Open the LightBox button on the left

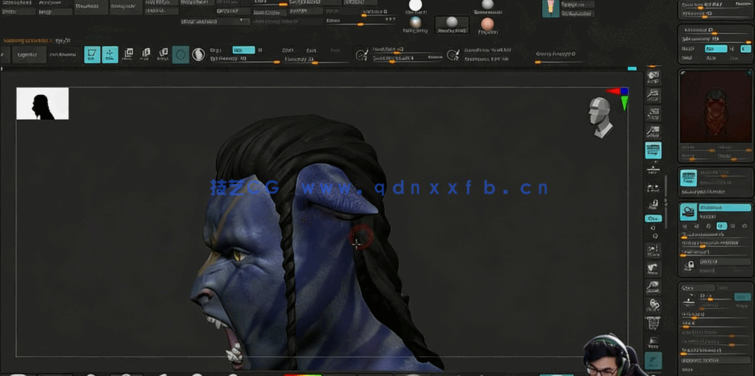[x=29, y=55]
